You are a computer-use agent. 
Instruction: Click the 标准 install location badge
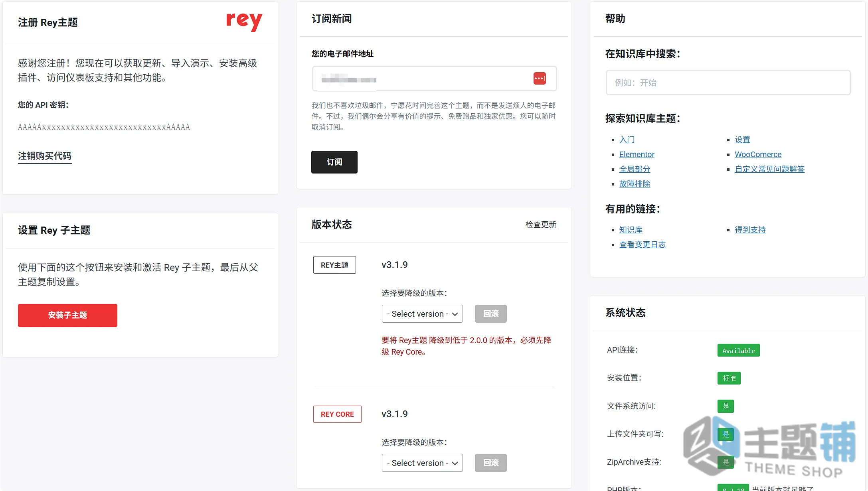click(729, 378)
